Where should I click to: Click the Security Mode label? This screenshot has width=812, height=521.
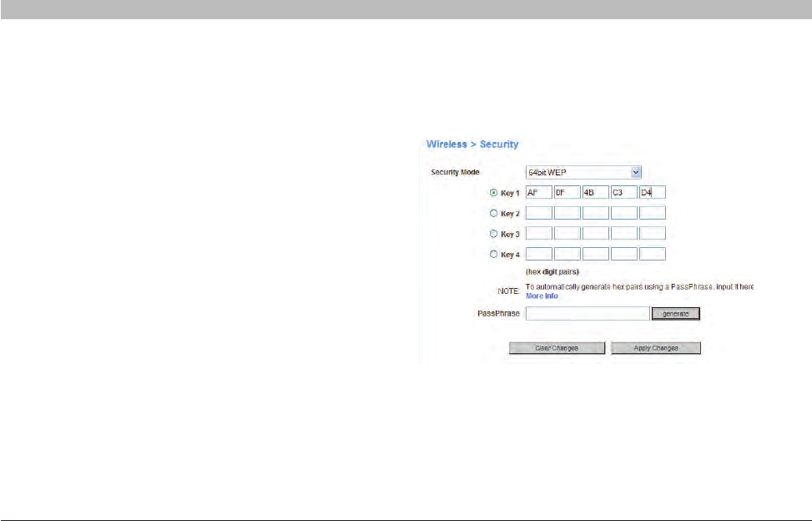coord(455,172)
